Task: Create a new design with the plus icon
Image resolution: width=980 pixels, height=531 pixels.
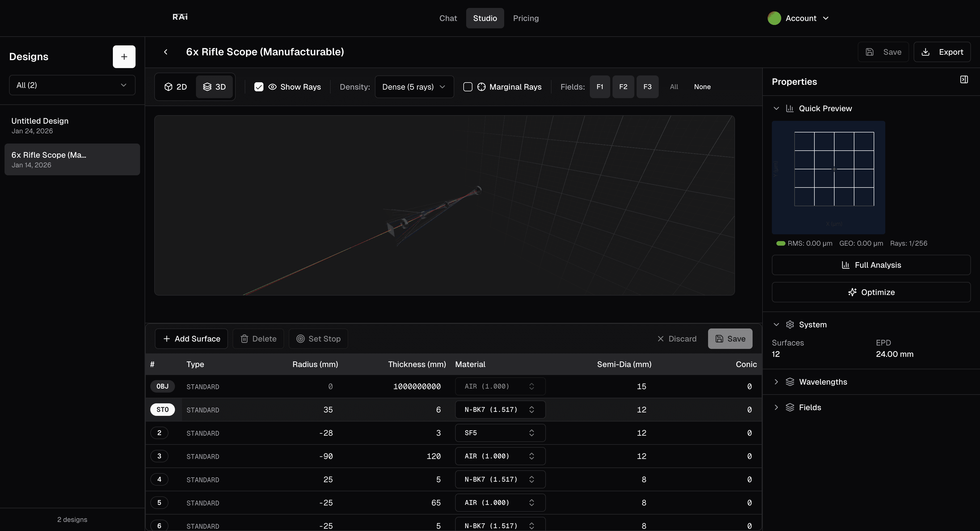Action: [x=124, y=56]
